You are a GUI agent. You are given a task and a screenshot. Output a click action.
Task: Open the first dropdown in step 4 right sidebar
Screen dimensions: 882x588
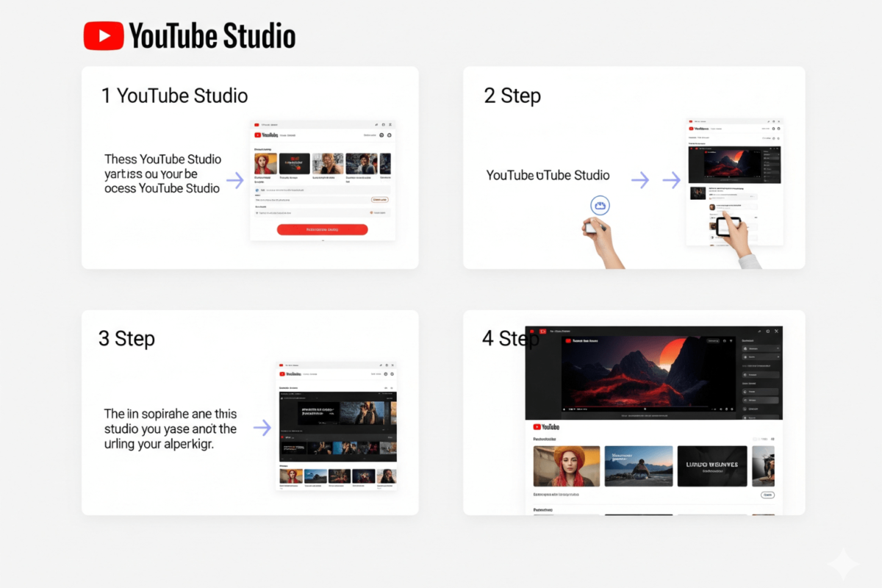coord(761,348)
